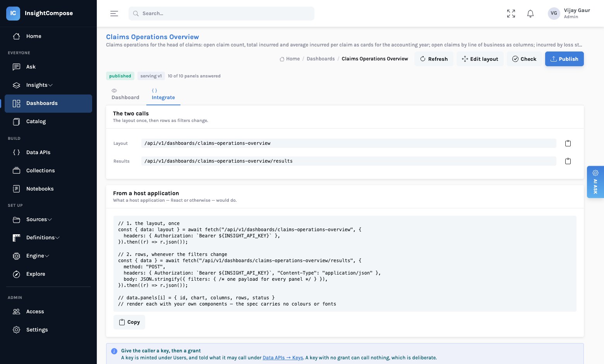Open the notifications bell
This screenshot has width=604, height=364.
pyautogui.click(x=530, y=14)
